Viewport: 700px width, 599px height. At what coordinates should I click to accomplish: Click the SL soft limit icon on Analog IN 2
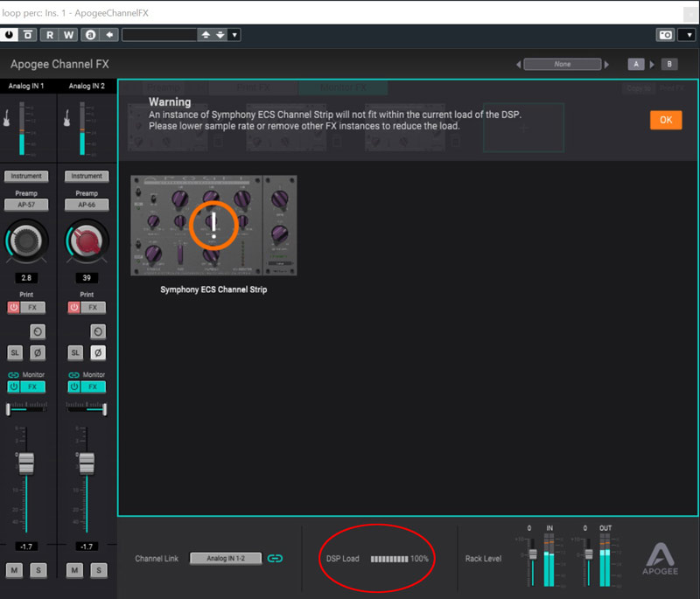[x=74, y=352]
